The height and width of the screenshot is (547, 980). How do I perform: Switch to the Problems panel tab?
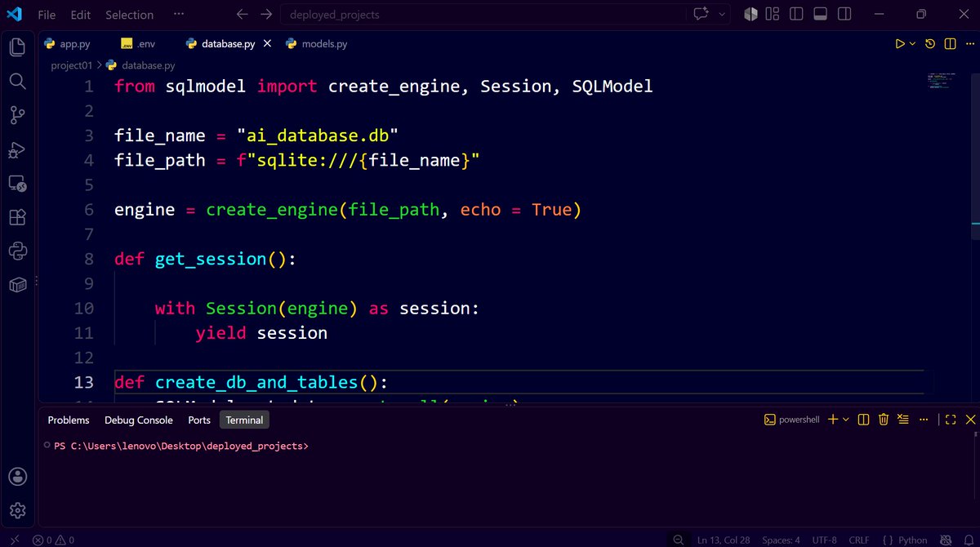point(69,420)
